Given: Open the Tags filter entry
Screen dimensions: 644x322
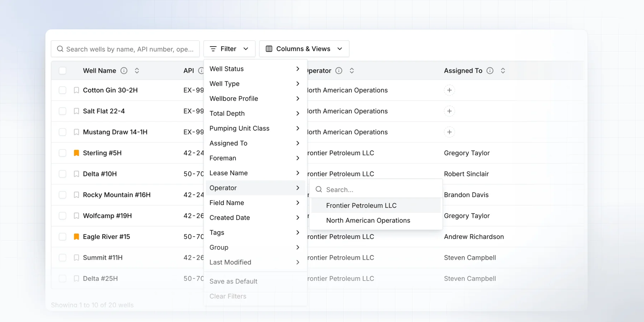Looking at the screenshot, I should pos(255,233).
